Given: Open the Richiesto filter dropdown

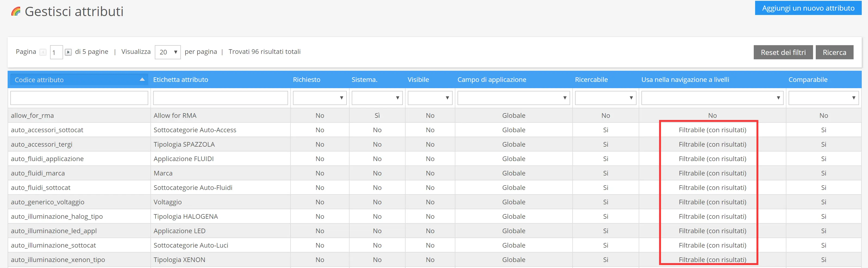Looking at the screenshot, I should pyautogui.click(x=319, y=98).
